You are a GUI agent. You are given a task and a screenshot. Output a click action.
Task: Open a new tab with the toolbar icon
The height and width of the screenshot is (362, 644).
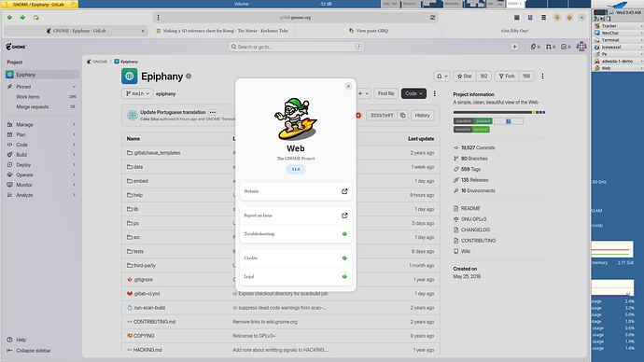36,18
